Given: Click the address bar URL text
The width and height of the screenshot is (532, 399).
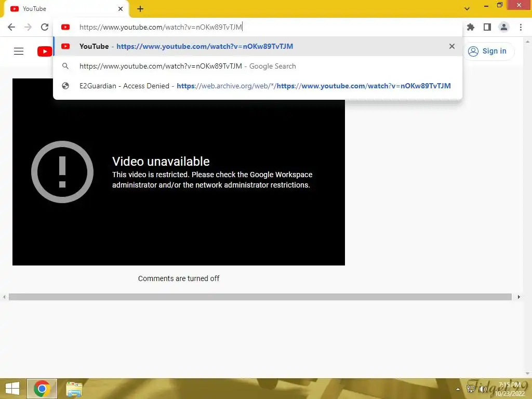Looking at the screenshot, I should 161,27.
